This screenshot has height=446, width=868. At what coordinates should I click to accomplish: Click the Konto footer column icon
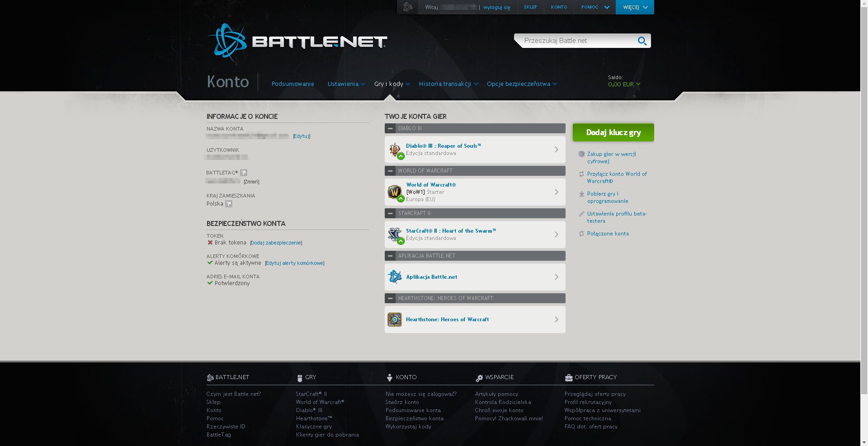(x=389, y=378)
